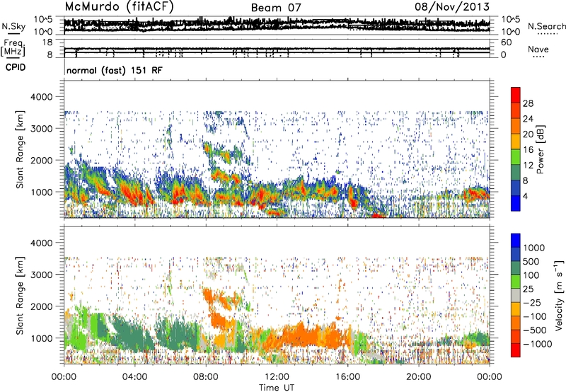Select the 'normal (fast) 151 RF' text
This screenshot has width=566, height=392.
pyautogui.click(x=115, y=70)
